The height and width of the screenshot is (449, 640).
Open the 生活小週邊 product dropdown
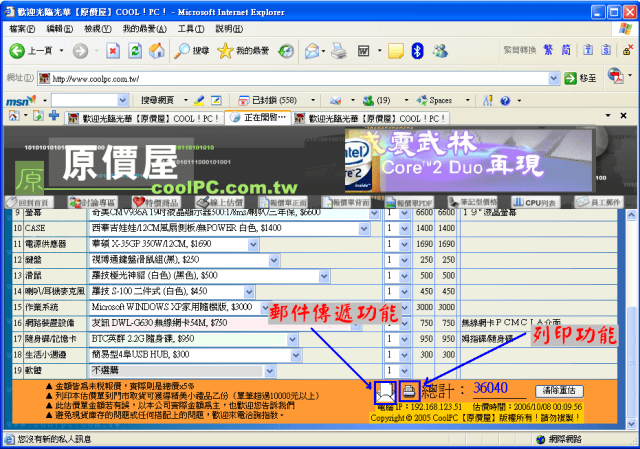point(296,356)
